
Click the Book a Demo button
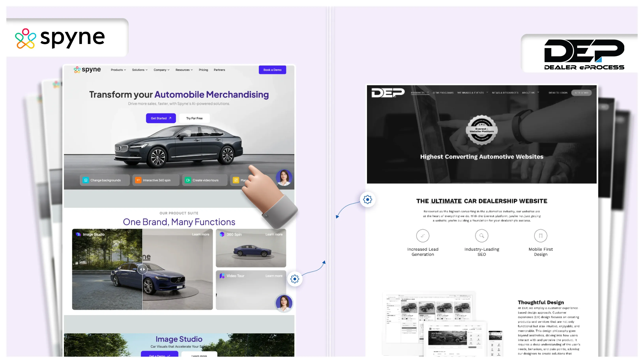pyautogui.click(x=272, y=70)
